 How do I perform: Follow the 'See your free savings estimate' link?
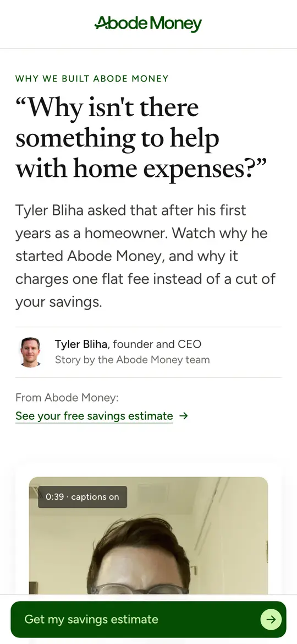[x=95, y=415]
